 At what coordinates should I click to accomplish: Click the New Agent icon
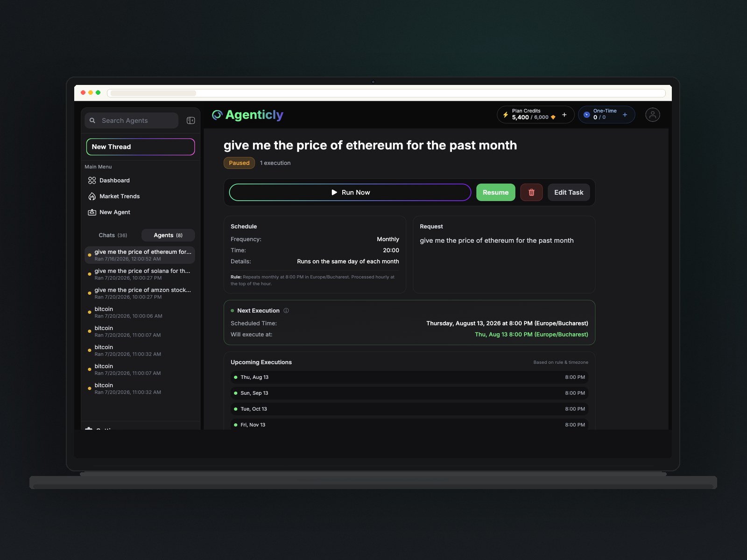pos(92,212)
